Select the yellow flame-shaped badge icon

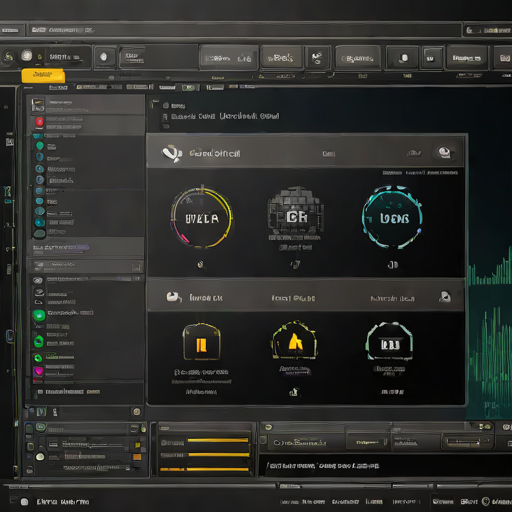[294, 341]
